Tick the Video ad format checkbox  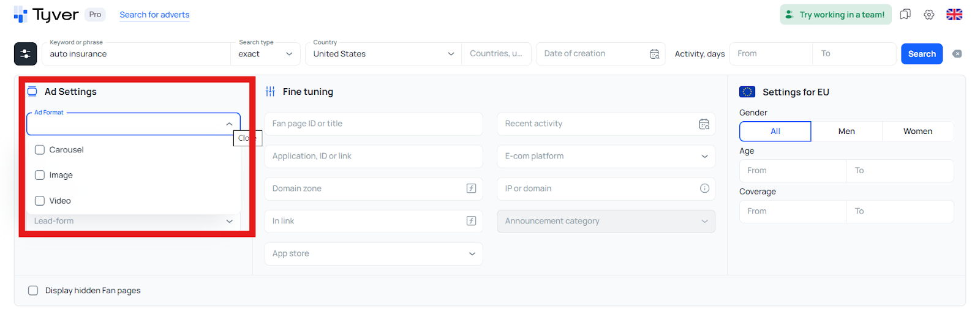click(40, 201)
